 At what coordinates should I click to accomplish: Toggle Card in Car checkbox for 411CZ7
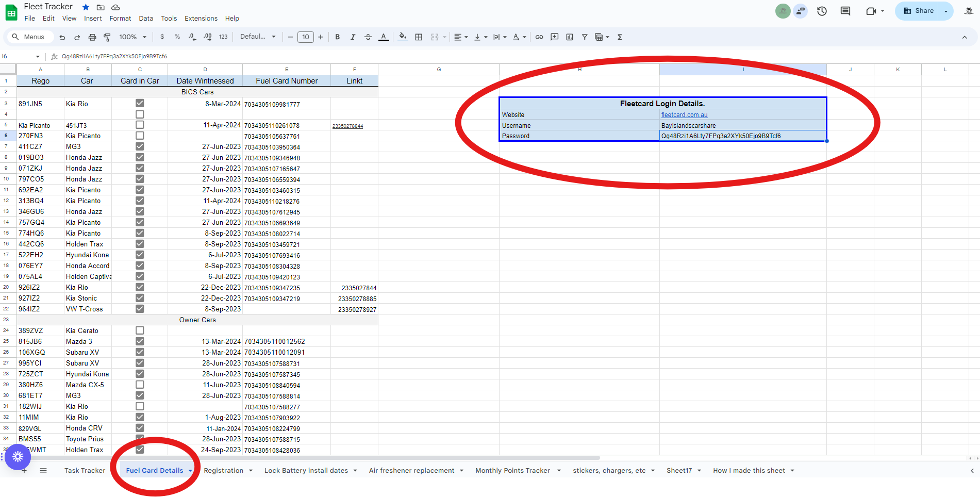point(140,146)
